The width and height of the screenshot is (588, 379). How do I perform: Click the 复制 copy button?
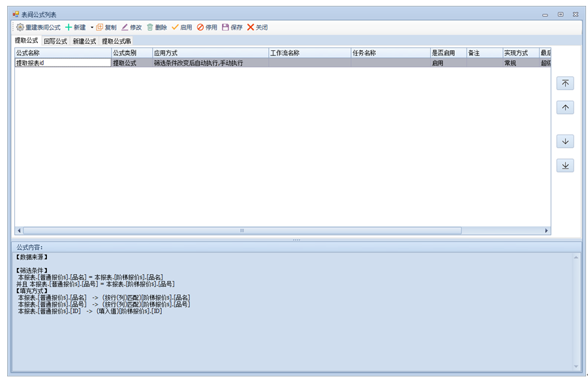click(106, 27)
